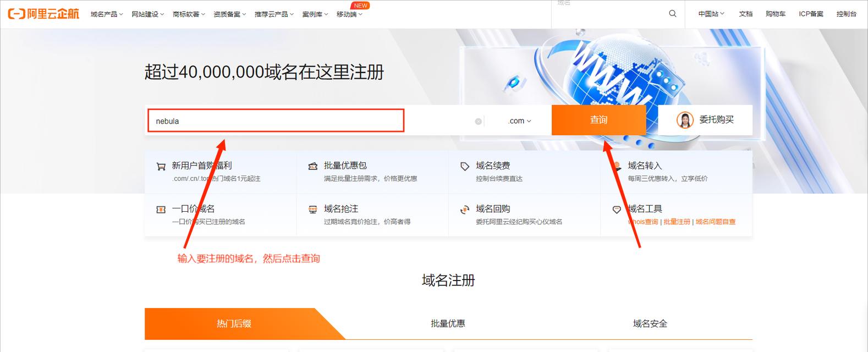The image size is (868, 352).
Task: Open the .com suffix dropdown
Action: point(519,121)
